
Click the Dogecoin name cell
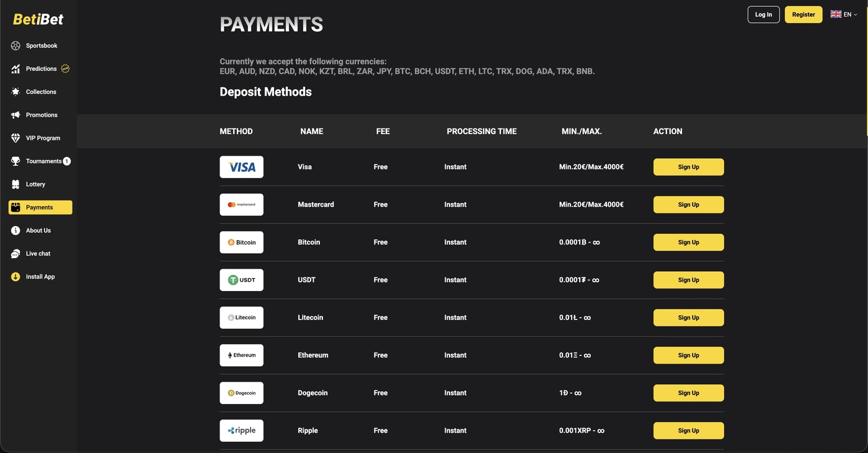[x=313, y=393]
